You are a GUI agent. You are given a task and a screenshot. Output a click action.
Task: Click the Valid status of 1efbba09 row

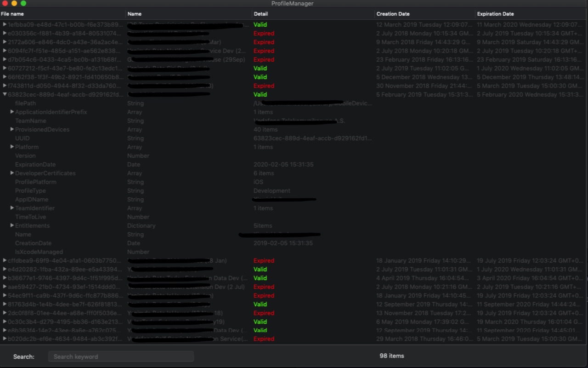coord(260,24)
